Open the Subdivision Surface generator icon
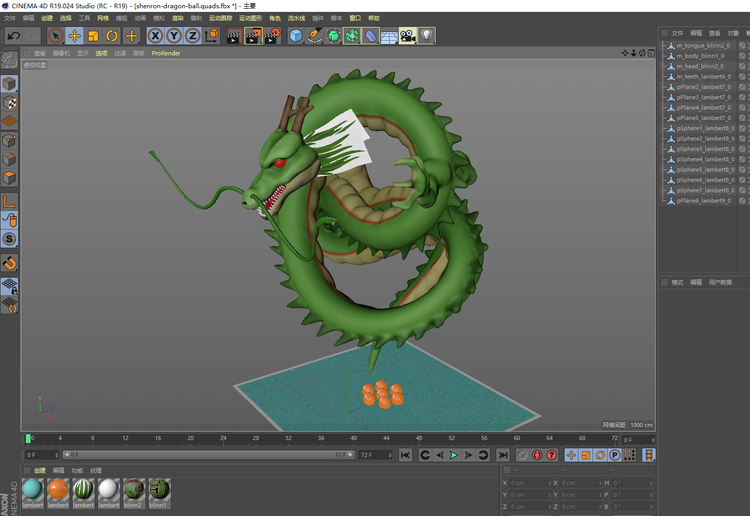This screenshot has width=750, height=516. pos(333,36)
